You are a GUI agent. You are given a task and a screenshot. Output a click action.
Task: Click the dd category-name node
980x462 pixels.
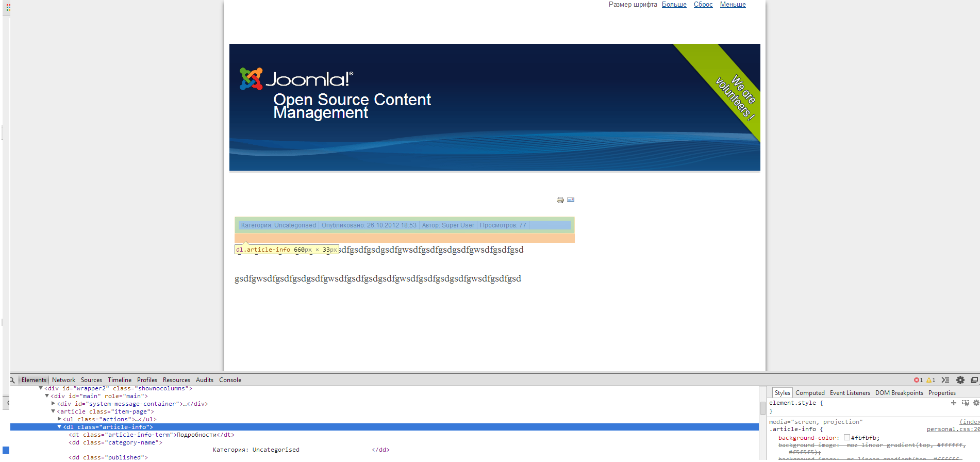pos(115,442)
